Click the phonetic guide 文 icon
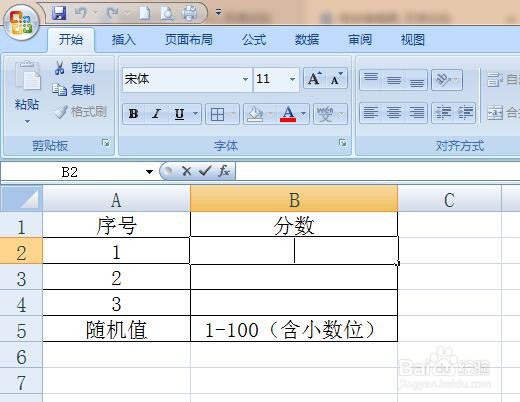This screenshot has height=402, width=520. pos(325,115)
